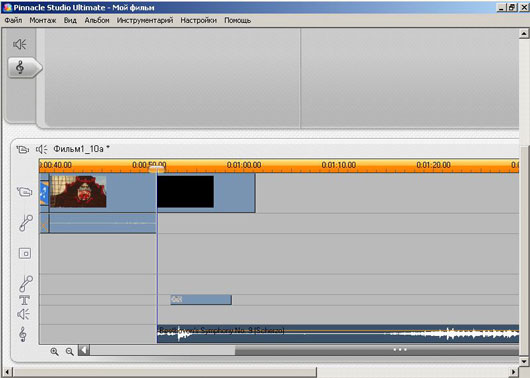Open the Файл menu
The width and height of the screenshot is (530, 378).
(x=13, y=20)
